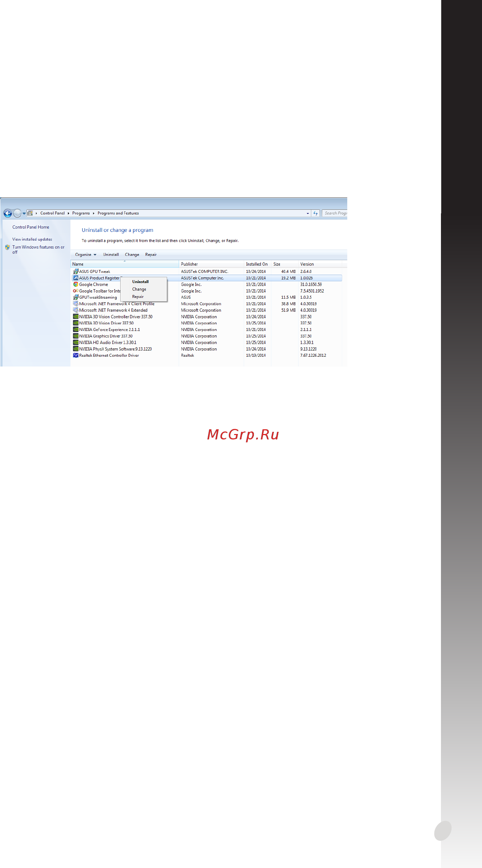Sort list by Installed On column header
482x868 pixels.
(258, 264)
